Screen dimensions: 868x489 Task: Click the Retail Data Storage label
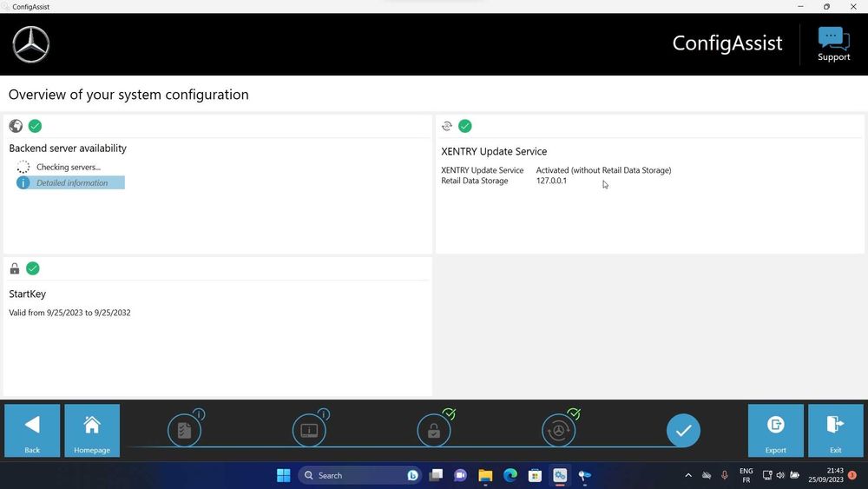pos(475,181)
